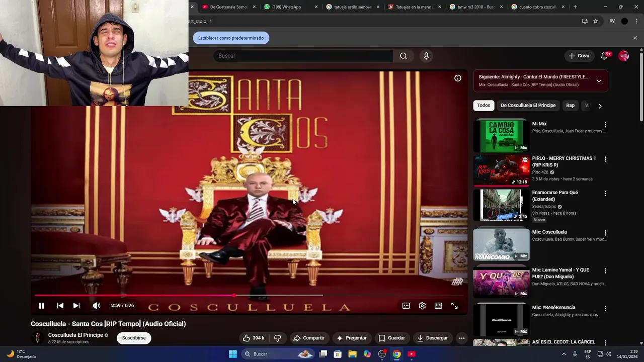
Task: Open more actions three-dot menu
Action: [x=461, y=338]
